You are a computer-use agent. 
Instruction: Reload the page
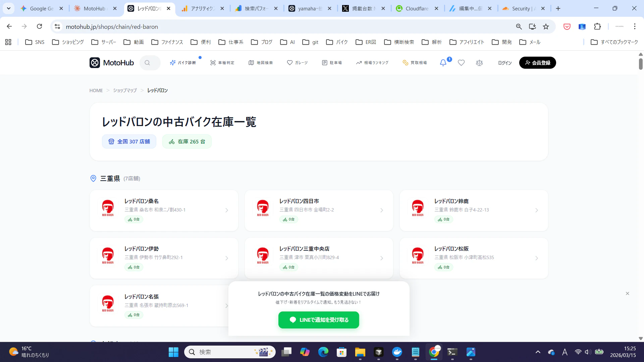(39, 26)
